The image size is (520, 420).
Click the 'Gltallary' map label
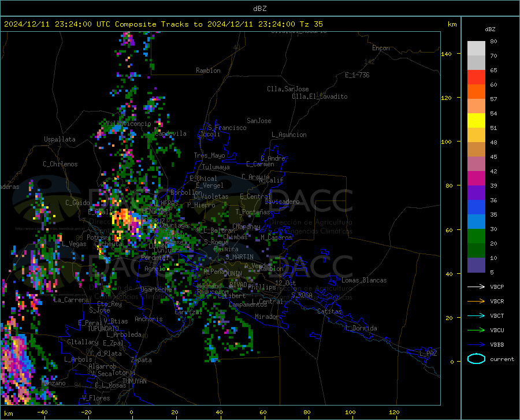(83, 342)
